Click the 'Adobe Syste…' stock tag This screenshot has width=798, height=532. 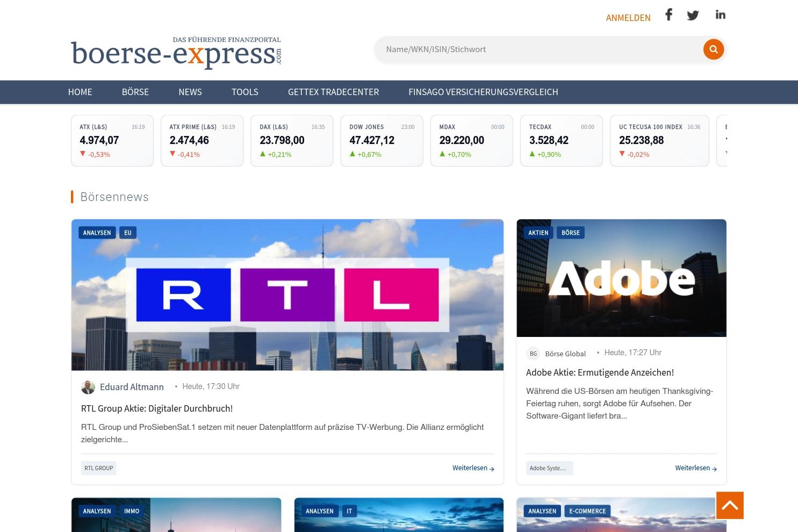(x=550, y=468)
